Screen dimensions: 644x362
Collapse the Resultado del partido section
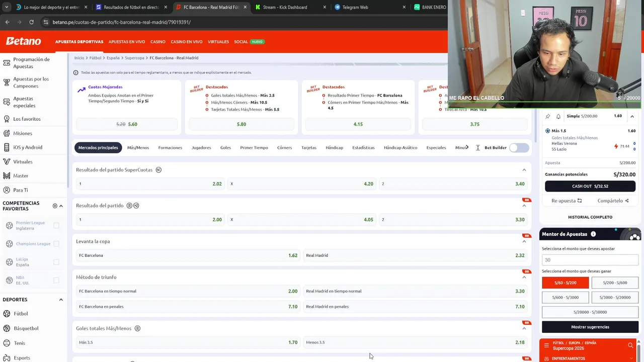[x=524, y=206]
